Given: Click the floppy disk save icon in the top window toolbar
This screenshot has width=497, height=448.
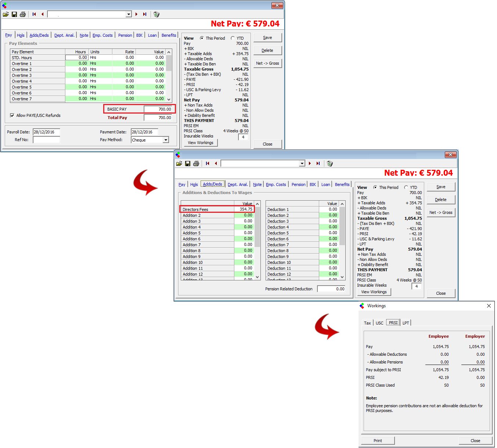Looking at the screenshot, I should coord(14,14).
